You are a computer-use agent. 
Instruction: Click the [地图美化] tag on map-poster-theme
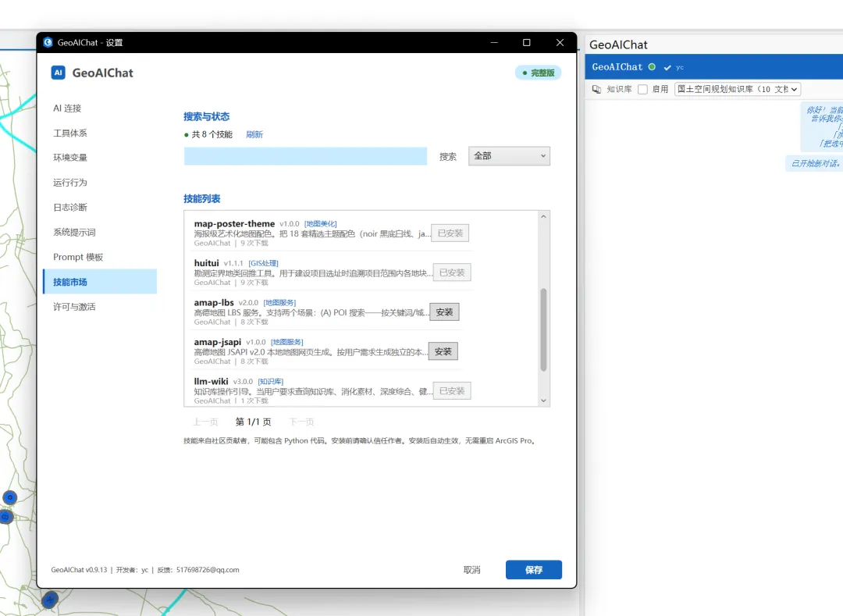click(x=321, y=223)
